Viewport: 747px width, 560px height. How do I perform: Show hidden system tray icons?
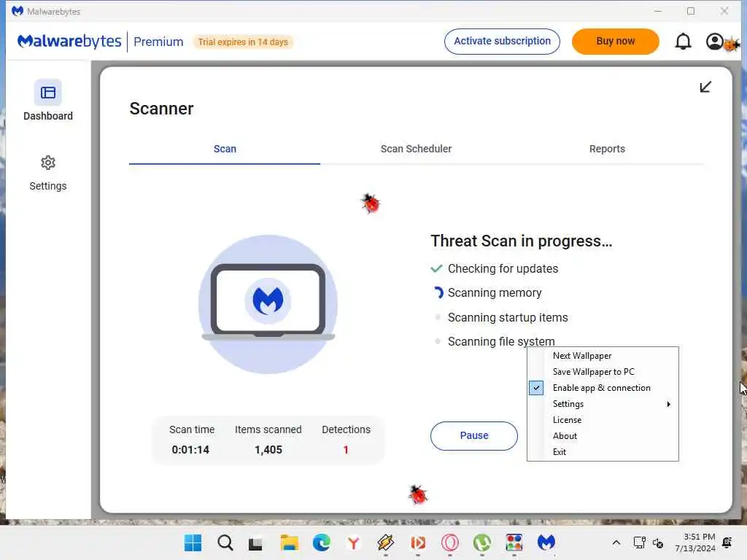(616, 542)
